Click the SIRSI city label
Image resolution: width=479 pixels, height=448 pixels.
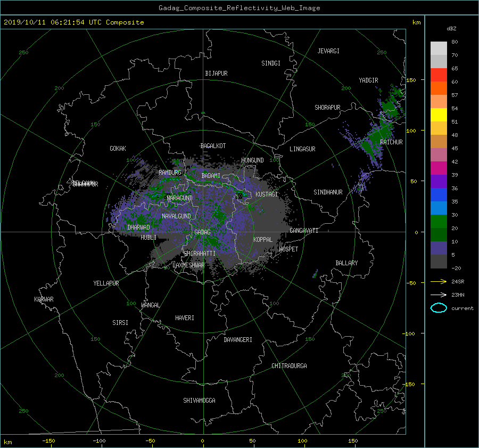120,323
